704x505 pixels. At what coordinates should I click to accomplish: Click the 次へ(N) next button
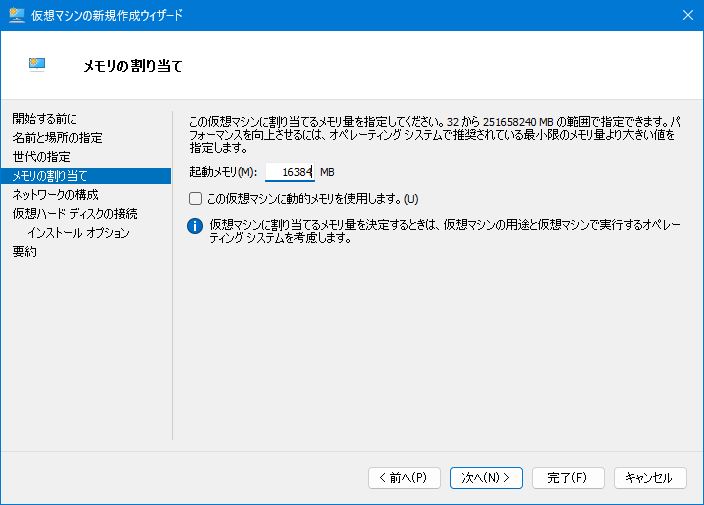[486, 478]
